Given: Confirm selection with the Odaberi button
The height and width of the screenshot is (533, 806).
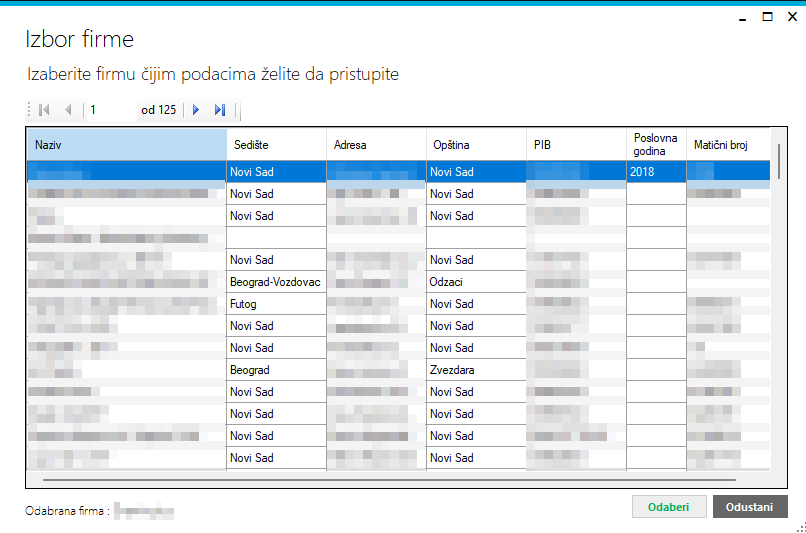Looking at the screenshot, I should 669,507.
